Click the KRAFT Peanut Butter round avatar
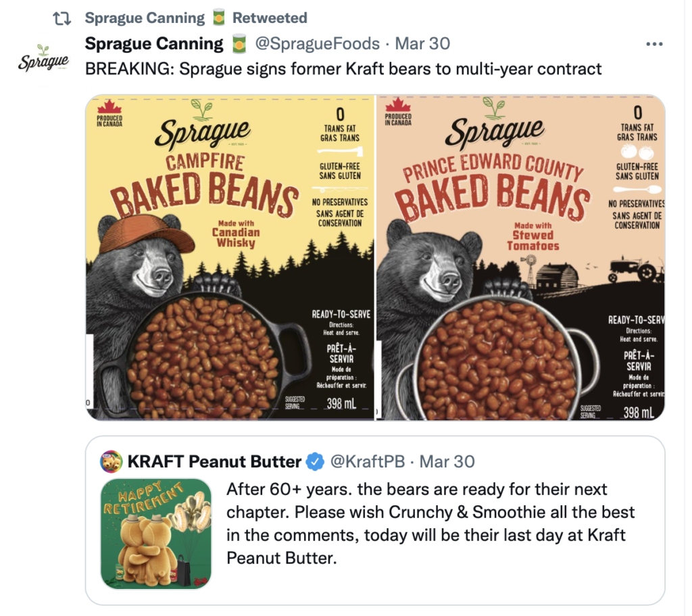692x616 pixels. tap(112, 462)
